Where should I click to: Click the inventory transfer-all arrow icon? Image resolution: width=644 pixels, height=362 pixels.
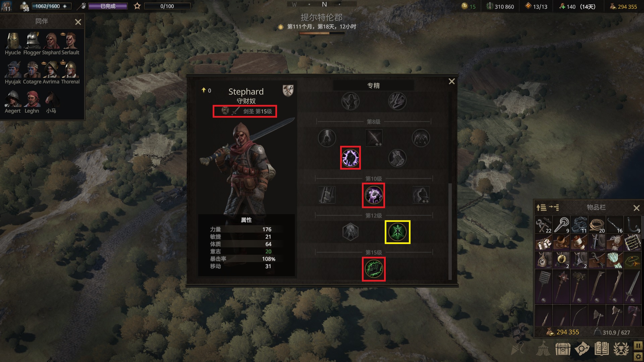(x=554, y=207)
